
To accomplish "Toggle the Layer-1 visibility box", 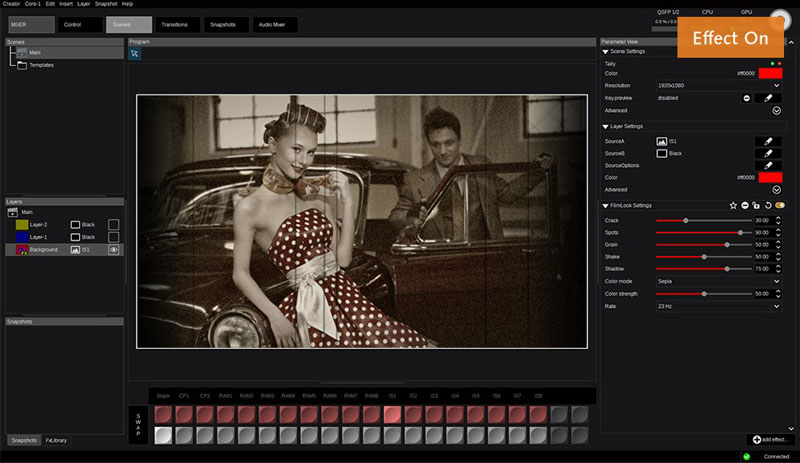I will pos(113,237).
